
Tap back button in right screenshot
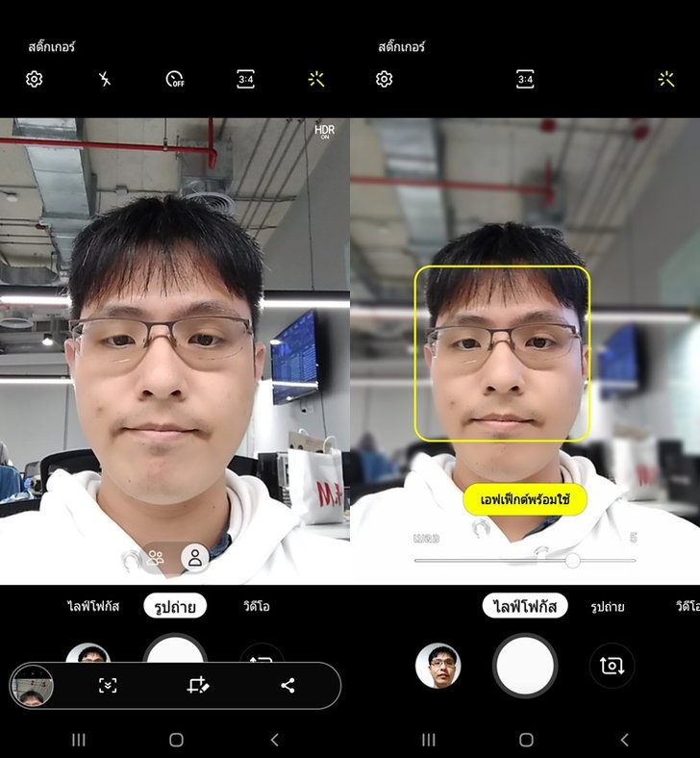tap(625, 740)
